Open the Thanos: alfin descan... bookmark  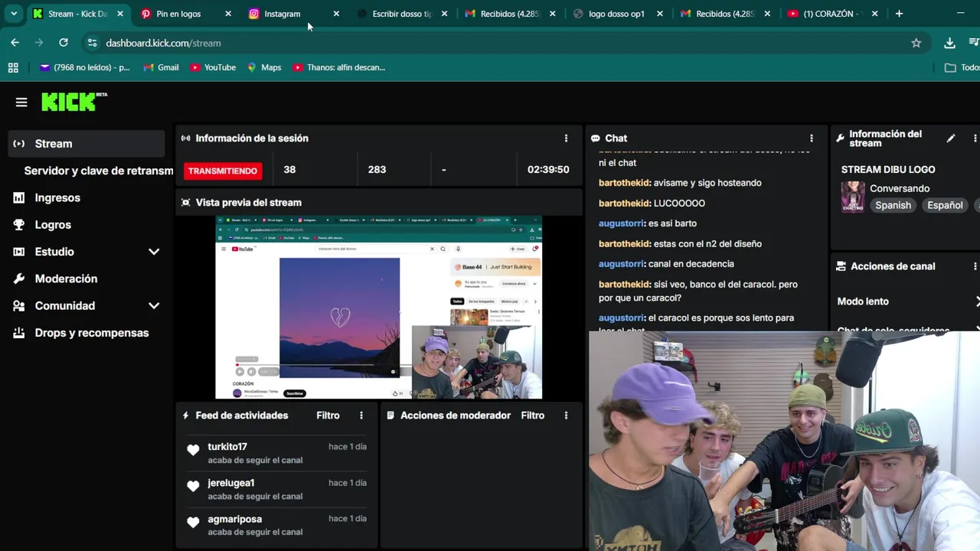[339, 67]
